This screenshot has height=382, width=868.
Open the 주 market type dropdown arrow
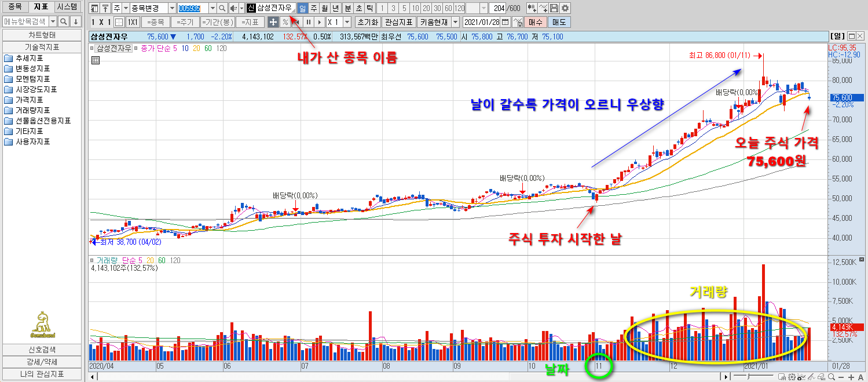126,8
